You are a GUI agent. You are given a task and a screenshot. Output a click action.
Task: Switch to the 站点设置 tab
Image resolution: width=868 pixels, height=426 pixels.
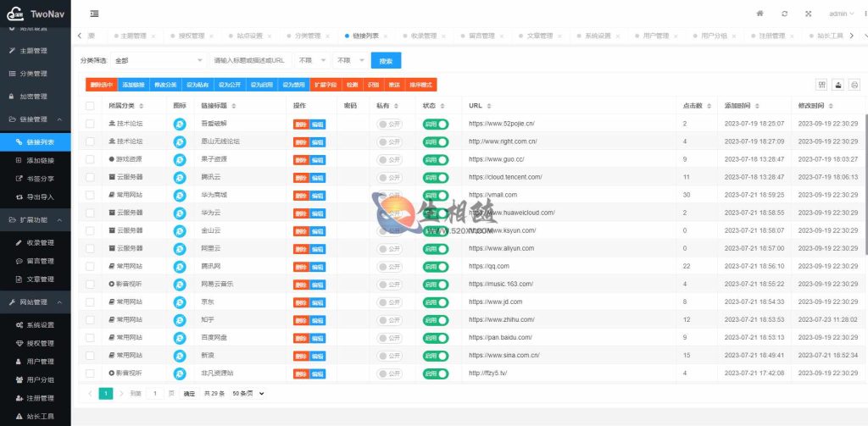(250, 36)
